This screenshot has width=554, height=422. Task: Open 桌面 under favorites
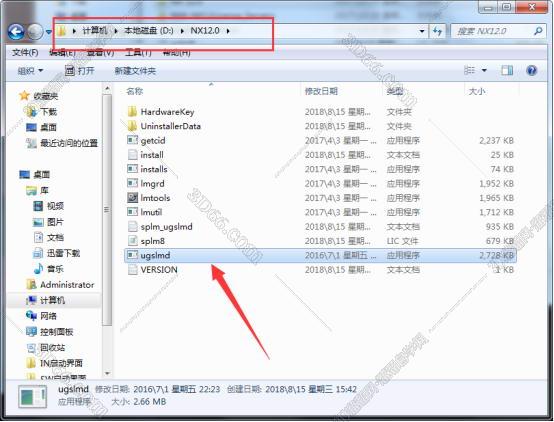42,127
